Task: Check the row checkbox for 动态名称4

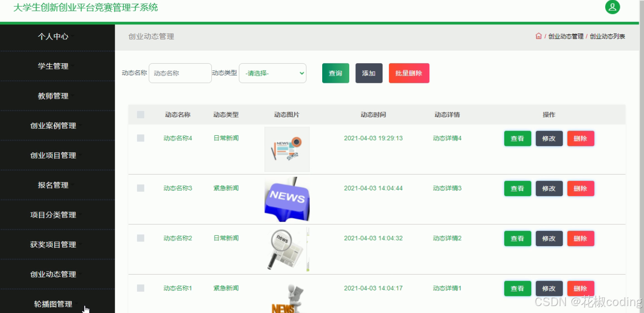Action: pyautogui.click(x=140, y=138)
